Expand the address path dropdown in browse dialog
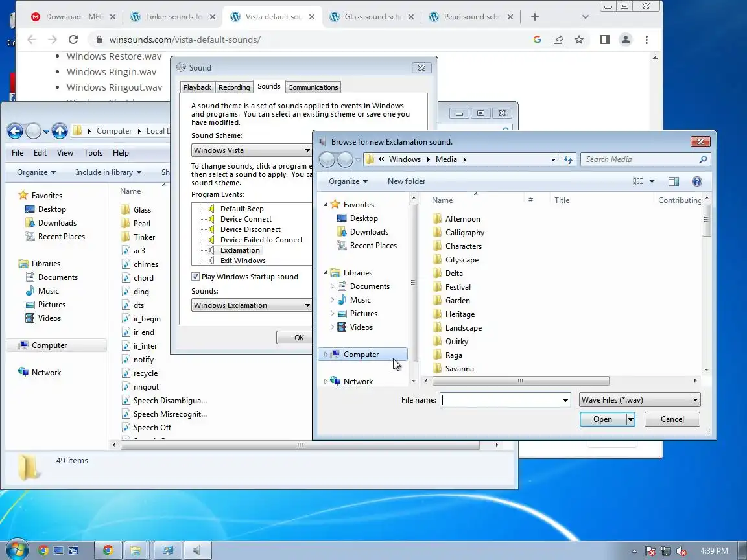 pos(553,159)
